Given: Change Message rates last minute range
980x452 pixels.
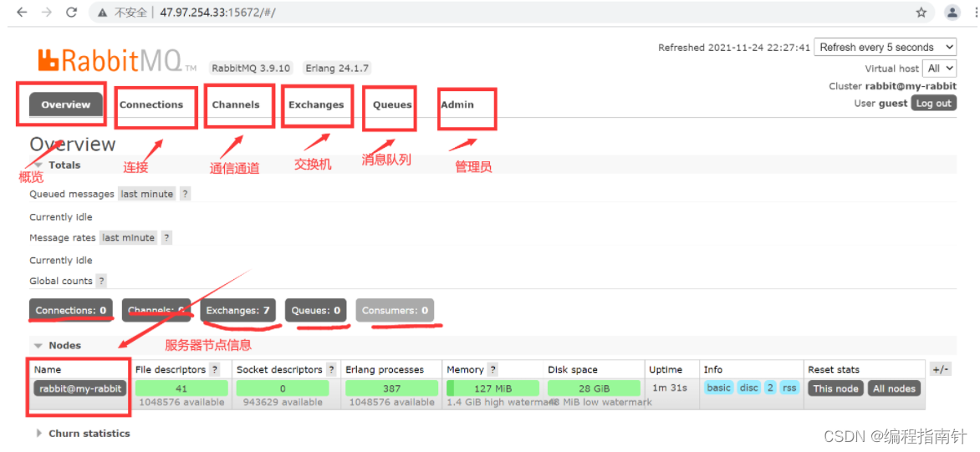Looking at the screenshot, I should 128,238.
